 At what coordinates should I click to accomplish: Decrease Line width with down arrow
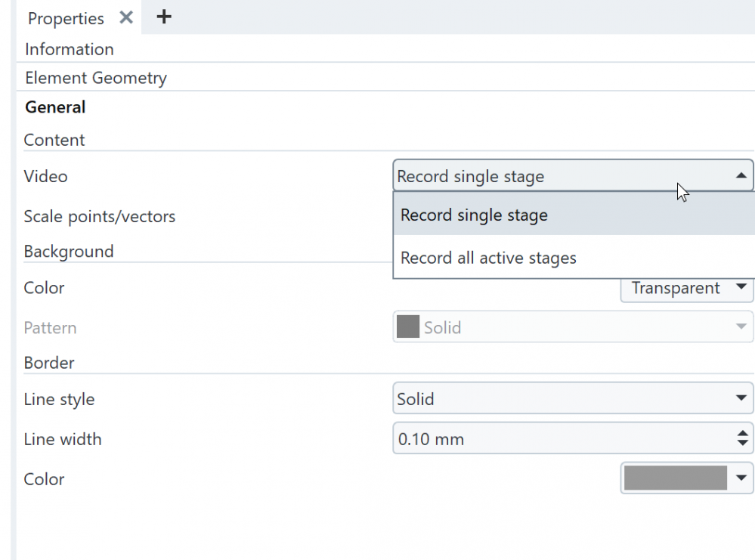click(743, 444)
